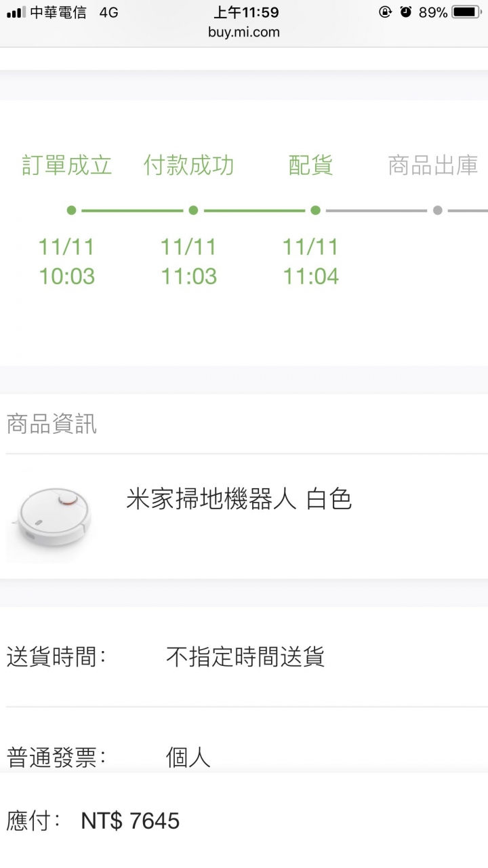Click the 訂單成立 green progress dot
The height and width of the screenshot is (868, 488).
click(71, 210)
